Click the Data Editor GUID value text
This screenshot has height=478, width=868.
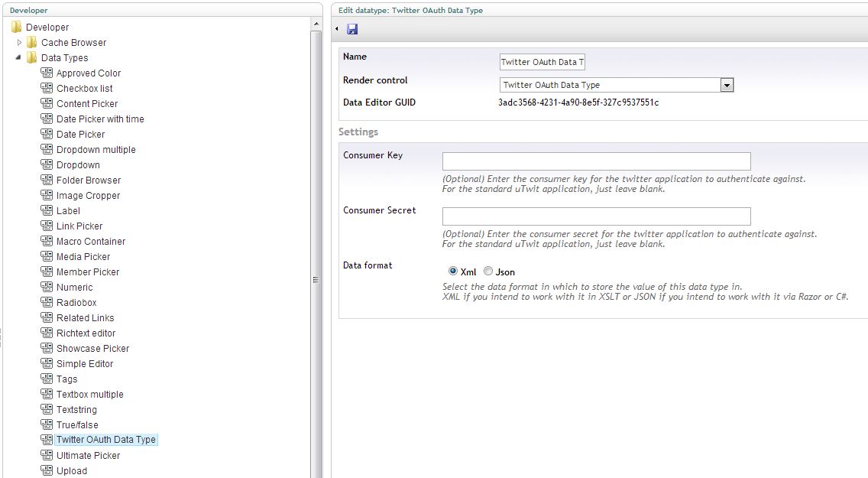[x=578, y=102]
